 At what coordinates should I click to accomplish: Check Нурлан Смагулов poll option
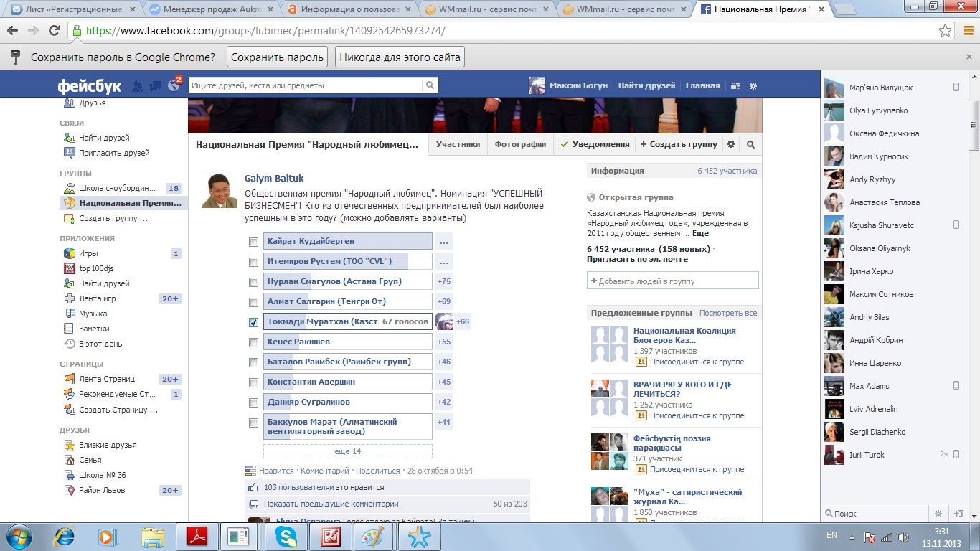tap(253, 282)
